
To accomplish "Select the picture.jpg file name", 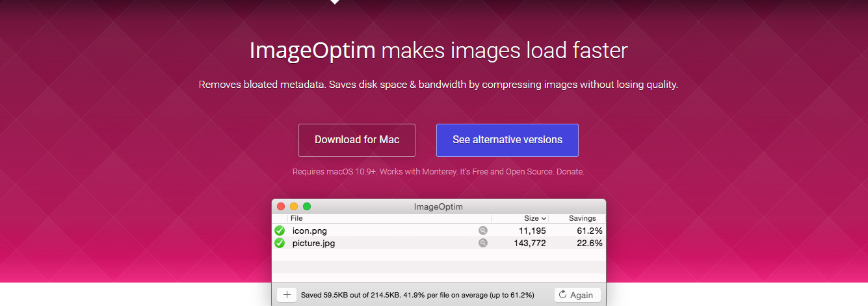I will pos(313,243).
